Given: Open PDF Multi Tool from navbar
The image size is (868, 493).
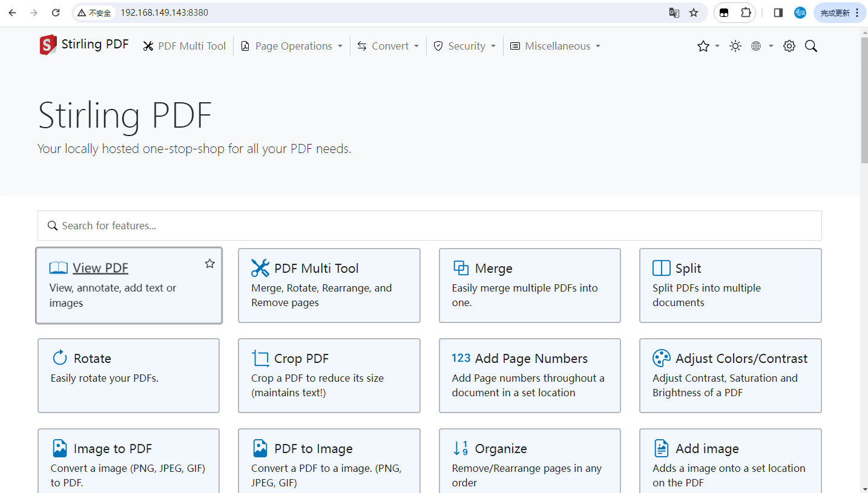Looking at the screenshot, I should coord(185,46).
